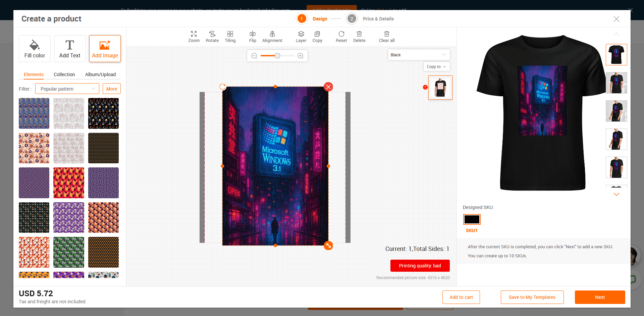The width and height of the screenshot is (644, 316).
Task: Zoom out with the minus magnifier
Action: pyautogui.click(x=254, y=56)
